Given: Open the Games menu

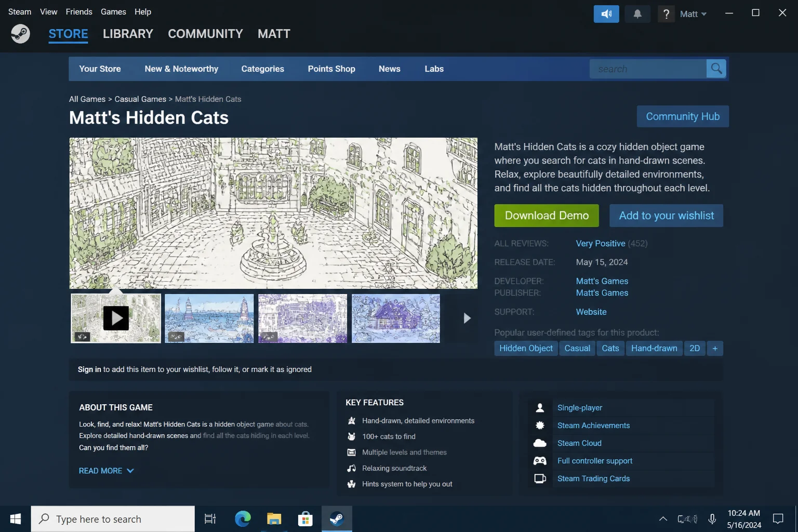Looking at the screenshot, I should coord(113,11).
